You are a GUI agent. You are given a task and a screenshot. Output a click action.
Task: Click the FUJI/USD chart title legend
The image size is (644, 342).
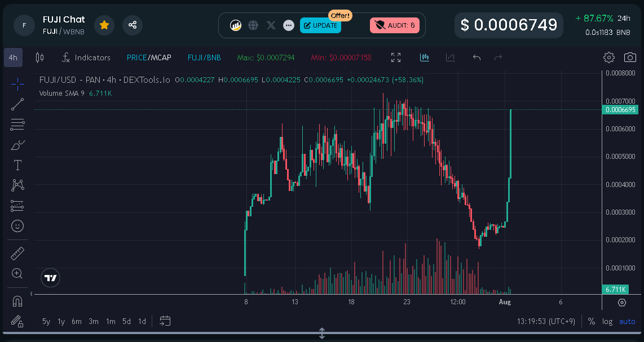coord(104,79)
